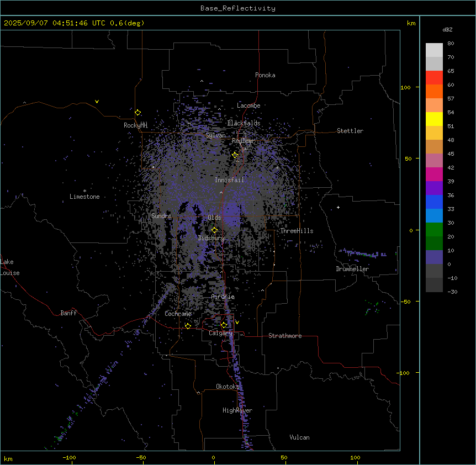The height and width of the screenshot is (465, 476).
Task: Click the HighRiver label
Action: click(237, 410)
